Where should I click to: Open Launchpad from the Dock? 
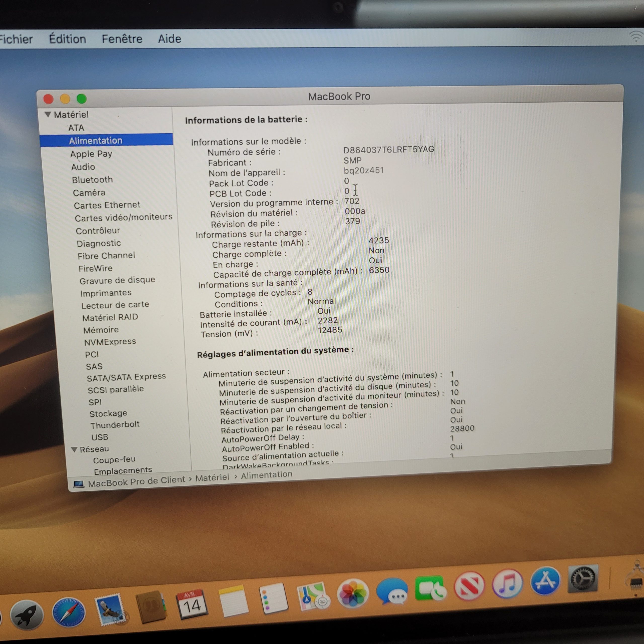pyautogui.click(x=27, y=615)
